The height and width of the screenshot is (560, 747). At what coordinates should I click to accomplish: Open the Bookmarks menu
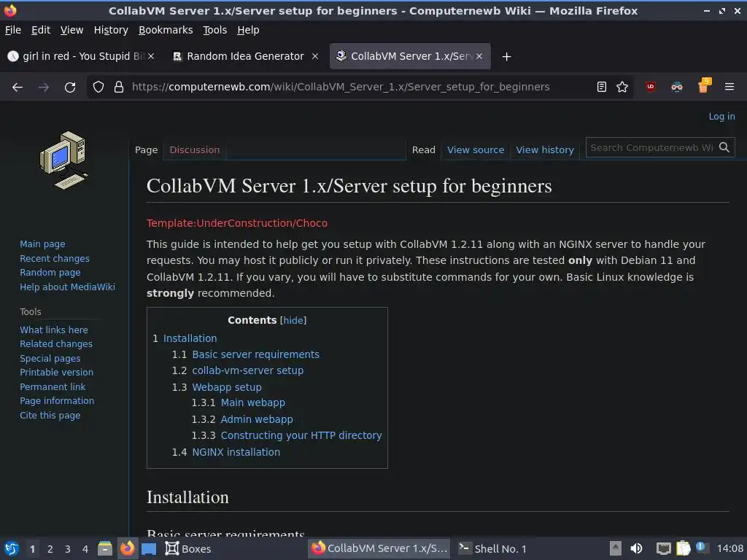tap(166, 30)
